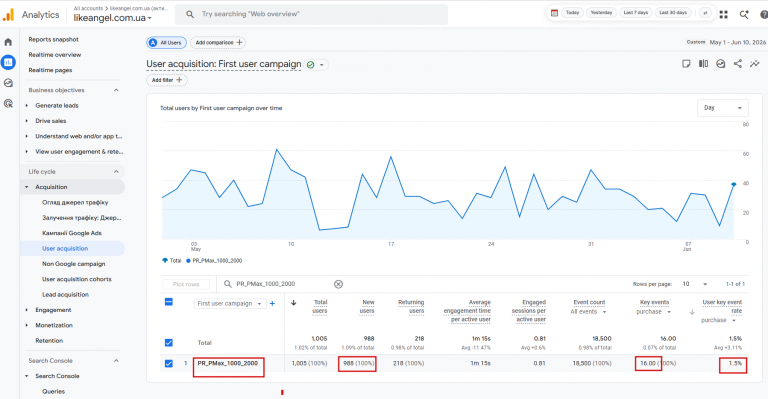Open the Event count All events dropdown
Image resolution: width=768 pixels, height=399 pixels.
588,312
